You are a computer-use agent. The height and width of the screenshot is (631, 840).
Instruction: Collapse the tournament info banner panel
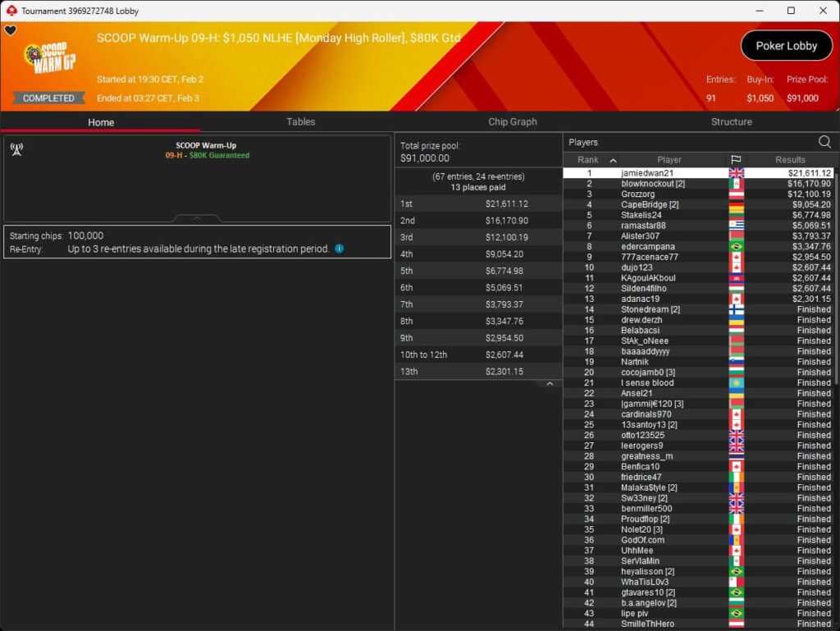pyautogui.click(x=197, y=218)
